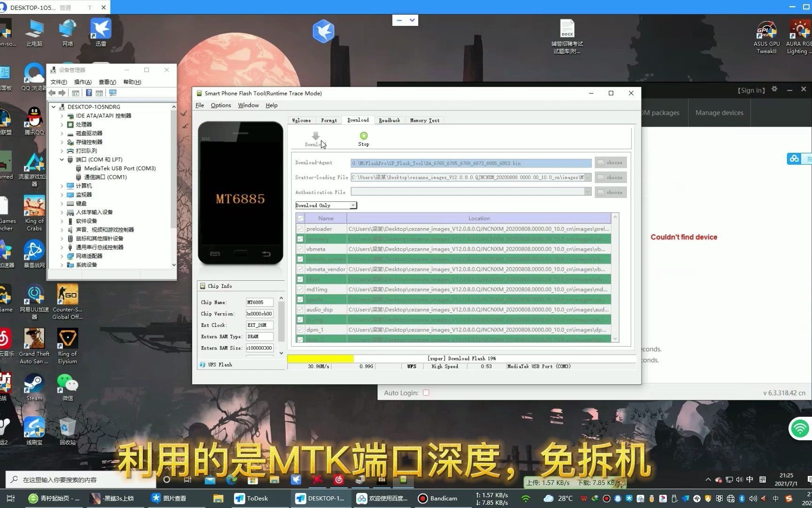This screenshot has width=812, height=508.
Task: Switch to the Memory Test tab
Action: coord(425,120)
